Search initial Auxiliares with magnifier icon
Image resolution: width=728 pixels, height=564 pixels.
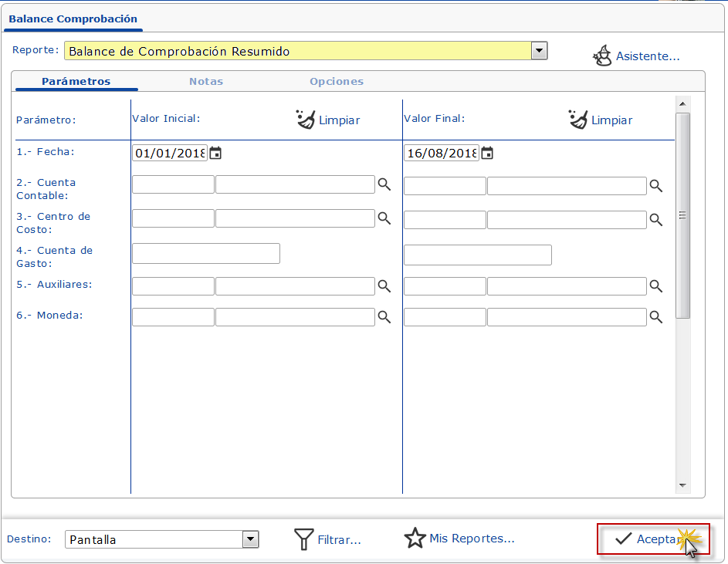click(384, 286)
